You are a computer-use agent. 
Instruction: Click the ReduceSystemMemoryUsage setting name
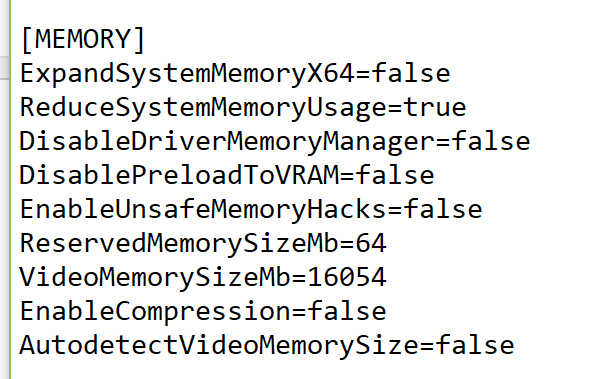tap(203, 108)
